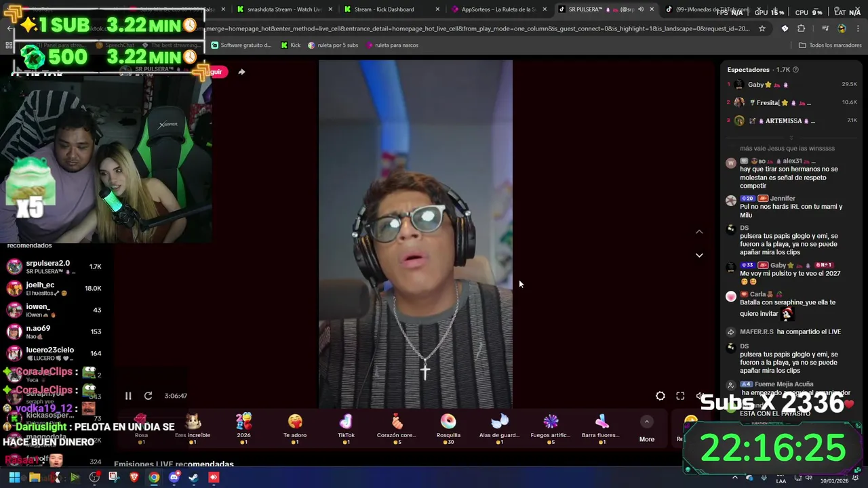Image resolution: width=868 pixels, height=488 pixels.
Task: Open Software gratuito bookmark
Action: click(x=241, y=45)
